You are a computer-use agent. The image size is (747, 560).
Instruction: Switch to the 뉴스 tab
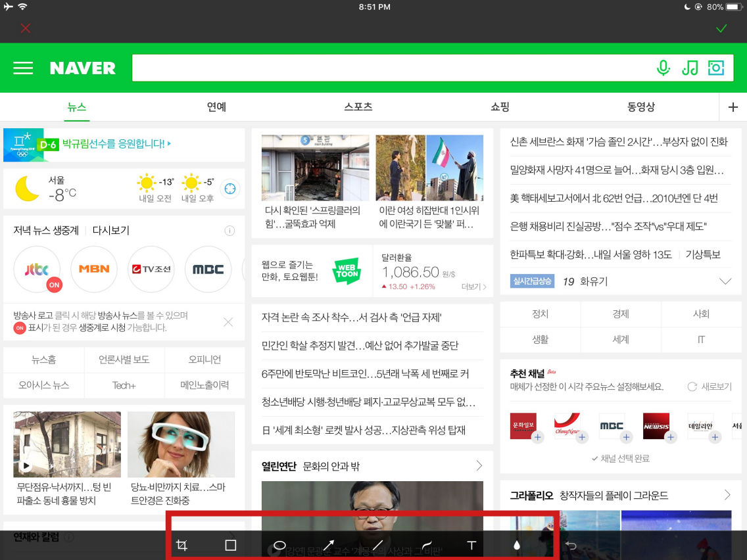coord(77,107)
